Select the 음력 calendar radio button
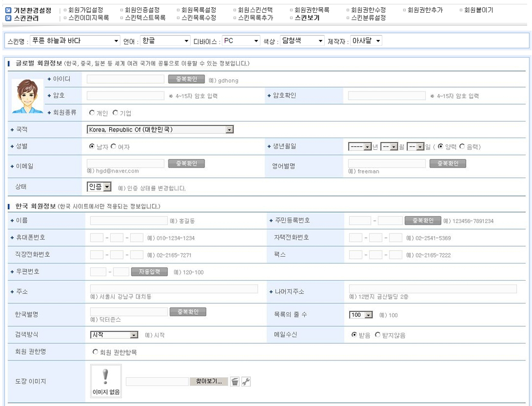 click(x=462, y=147)
